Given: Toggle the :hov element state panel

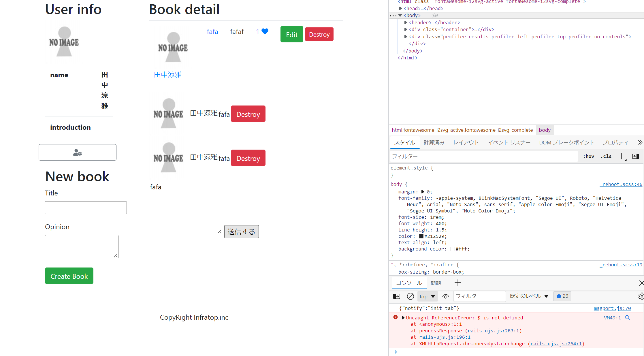Looking at the screenshot, I should (588, 156).
